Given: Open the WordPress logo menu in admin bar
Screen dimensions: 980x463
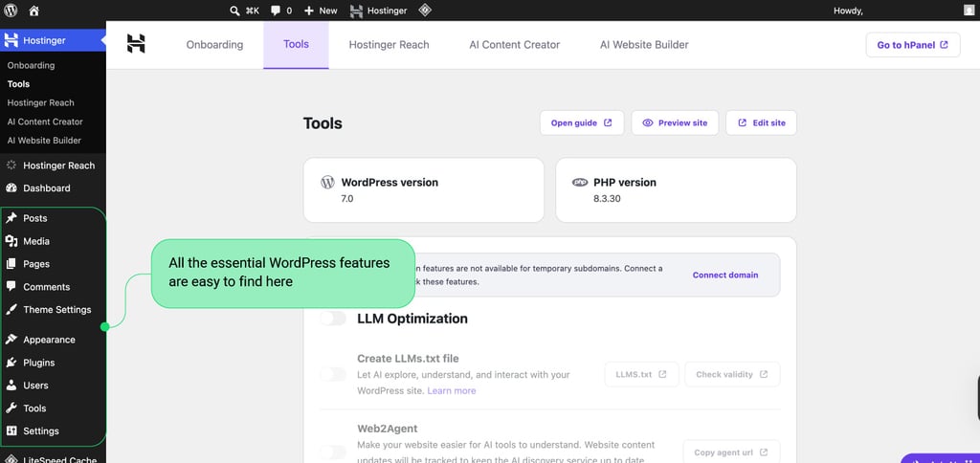Looking at the screenshot, I should (x=11, y=10).
